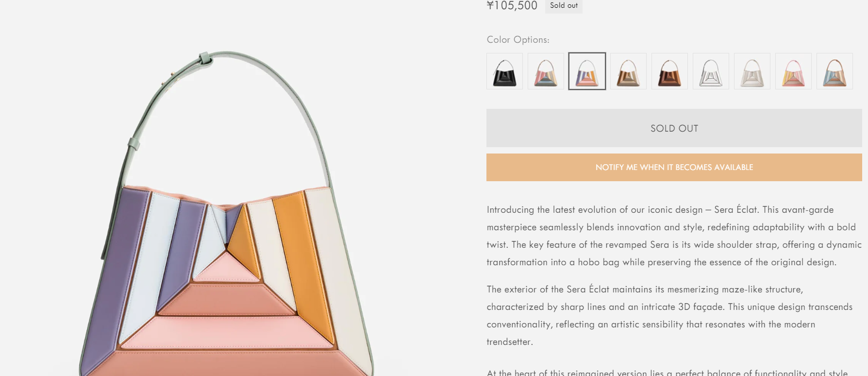Pick the tan and beige bag option
Image resolution: width=868 pixels, height=376 pixels.
[628, 71]
